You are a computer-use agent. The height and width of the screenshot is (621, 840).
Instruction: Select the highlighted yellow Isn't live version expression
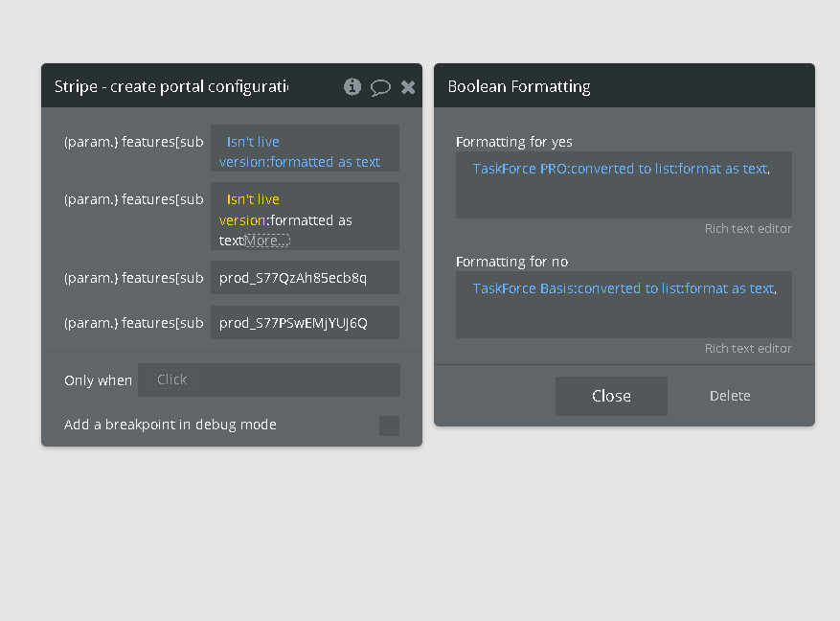click(x=253, y=199)
